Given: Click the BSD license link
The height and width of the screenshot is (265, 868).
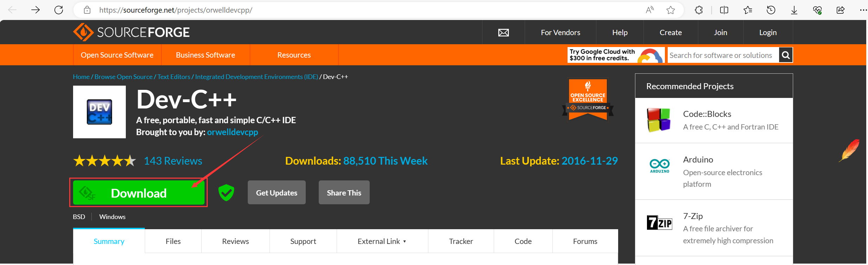Looking at the screenshot, I should click(79, 217).
